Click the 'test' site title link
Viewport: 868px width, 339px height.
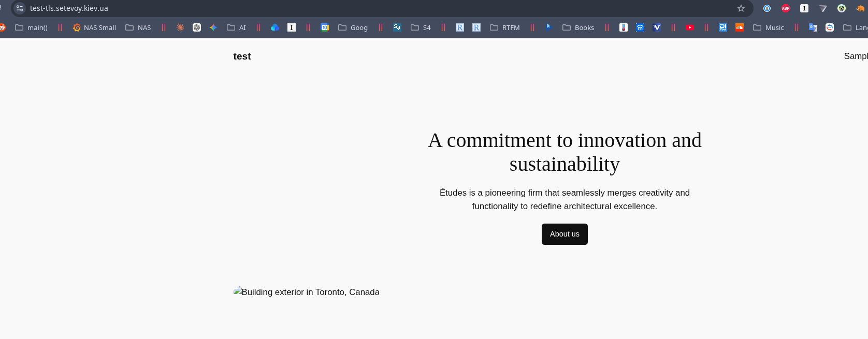coord(242,56)
